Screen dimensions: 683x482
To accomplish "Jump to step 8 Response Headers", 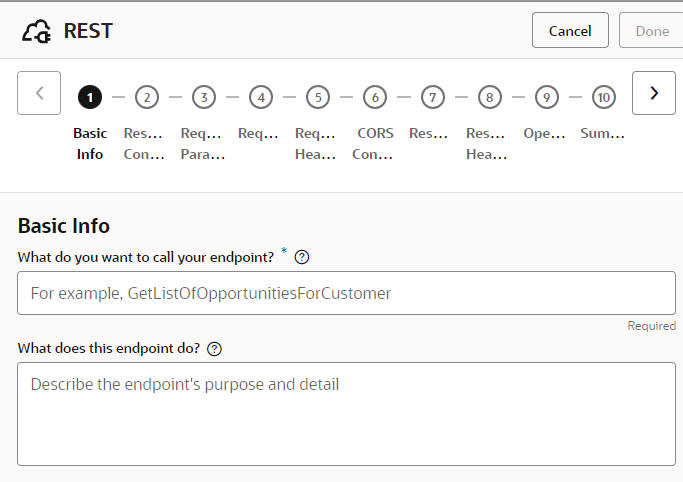I will 489,97.
